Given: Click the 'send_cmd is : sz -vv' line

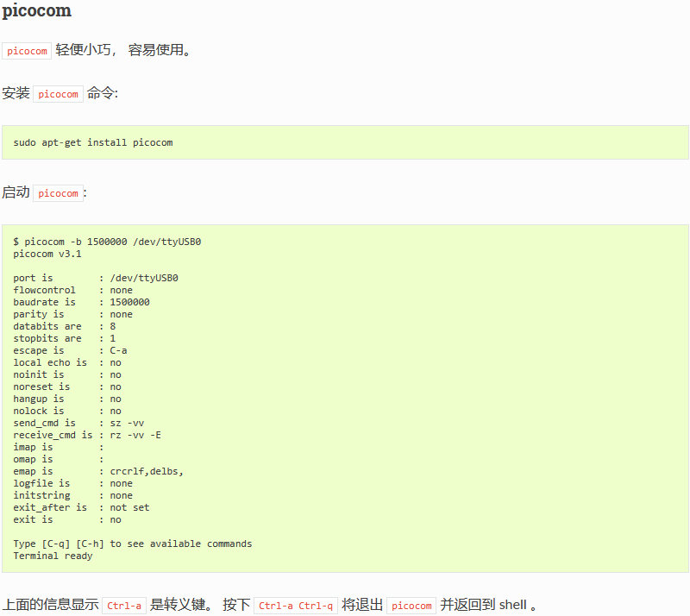Looking at the screenshot, I should (78, 423).
